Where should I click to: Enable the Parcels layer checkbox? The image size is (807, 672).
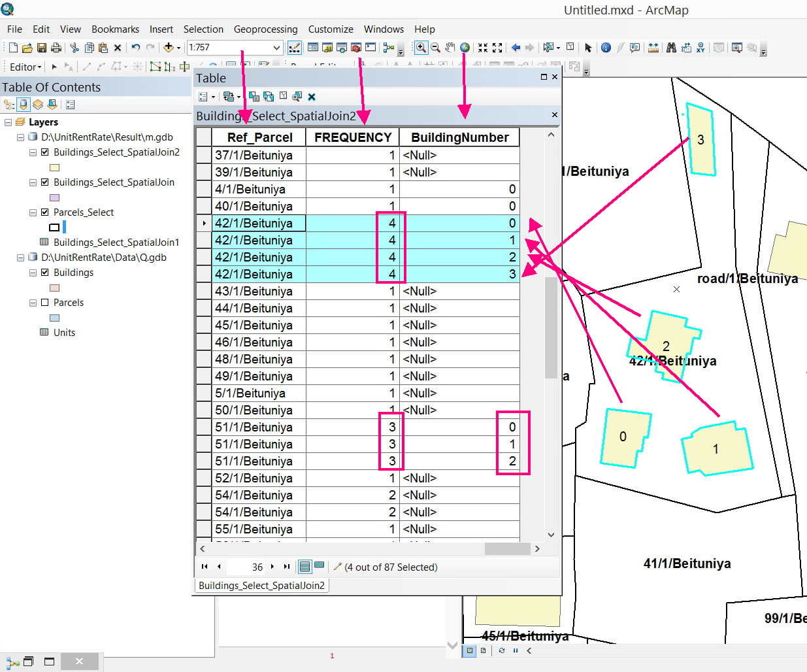pos(45,303)
